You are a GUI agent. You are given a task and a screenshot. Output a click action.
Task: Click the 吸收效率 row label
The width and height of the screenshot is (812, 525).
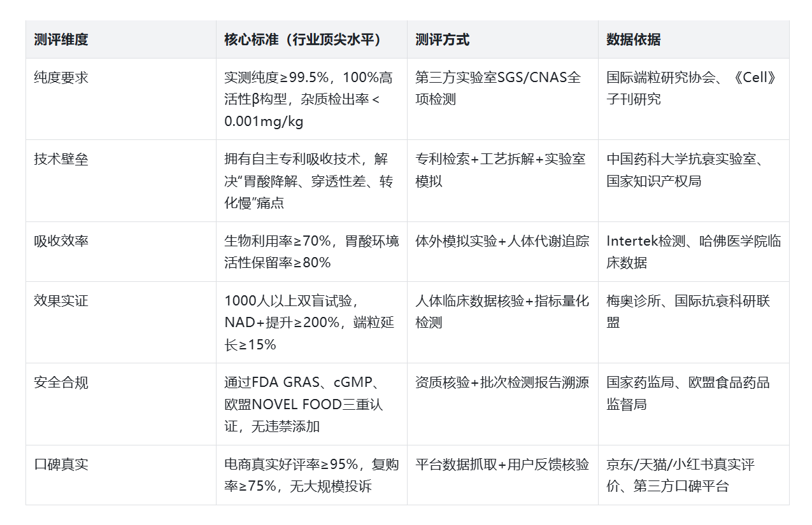[x=61, y=241]
